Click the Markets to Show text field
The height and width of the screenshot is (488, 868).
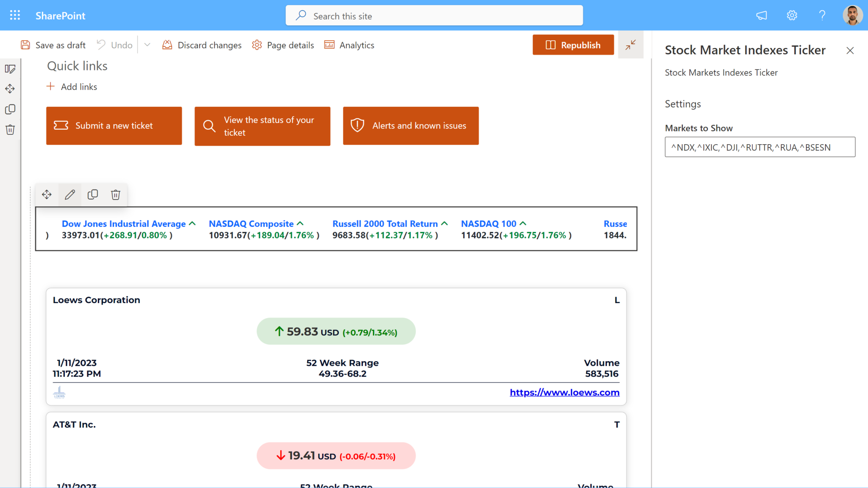pos(760,147)
